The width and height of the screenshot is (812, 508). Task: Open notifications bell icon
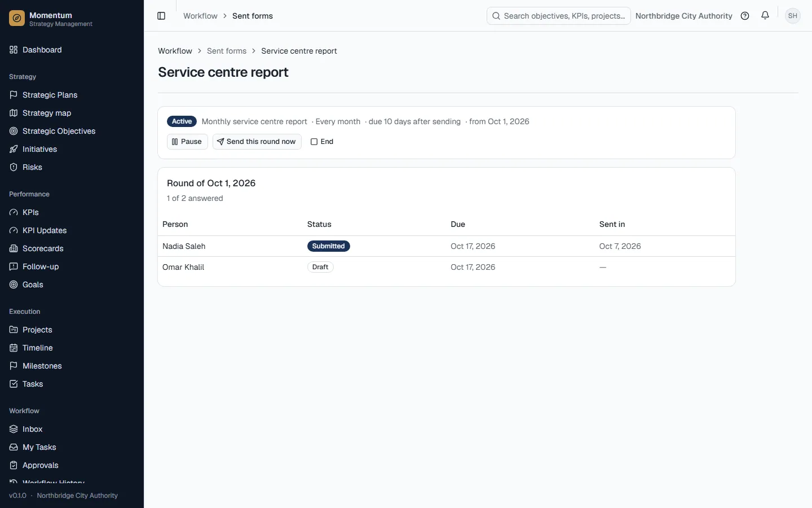click(765, 16)
